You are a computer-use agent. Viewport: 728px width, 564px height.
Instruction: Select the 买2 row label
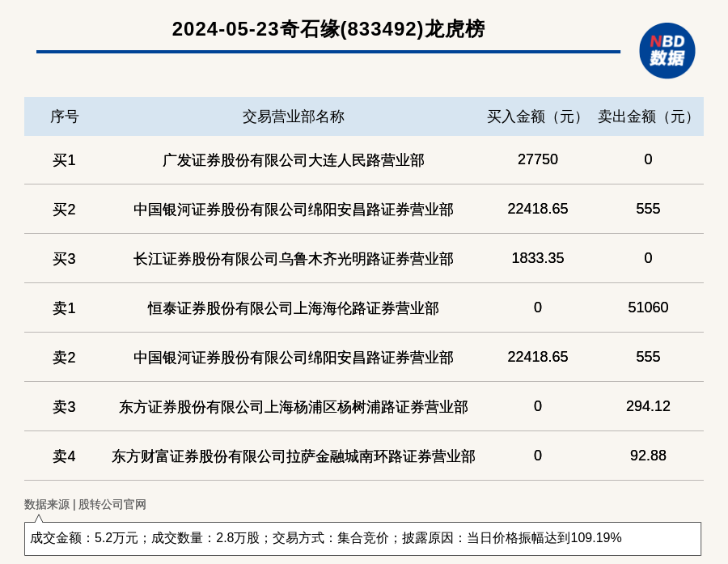[64, 210]
